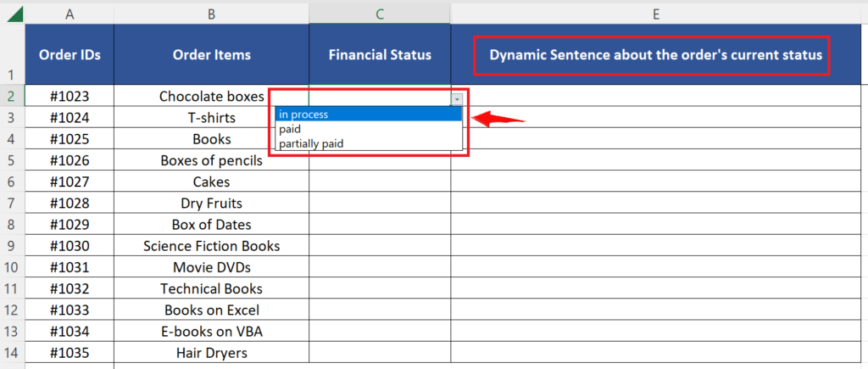Select row 2 header
The height and width of the screenshot is (369, 868).
(x=12, y=96)
